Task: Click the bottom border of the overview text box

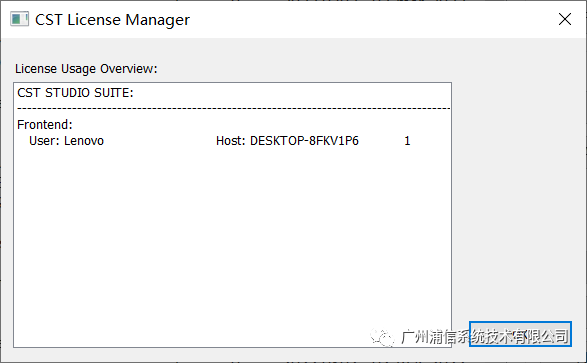Action: tap(232, 347)
